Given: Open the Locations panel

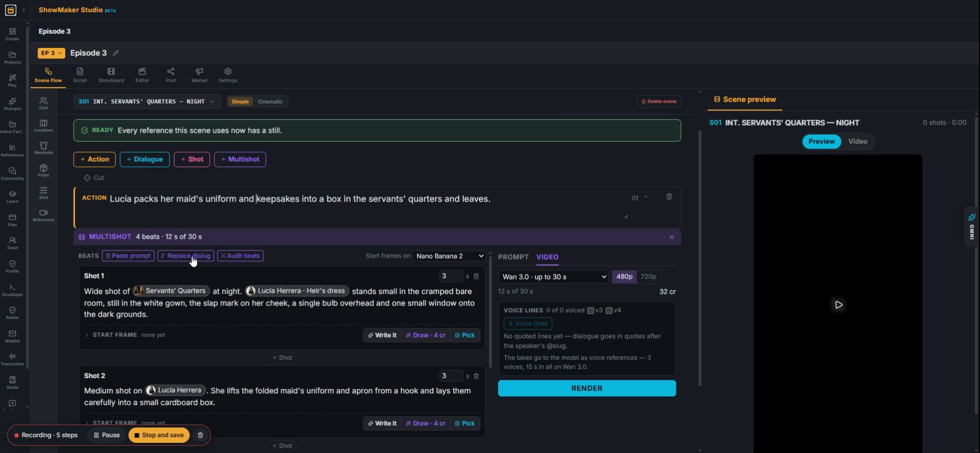Looking at the screenshot, I should pos(43,125).
